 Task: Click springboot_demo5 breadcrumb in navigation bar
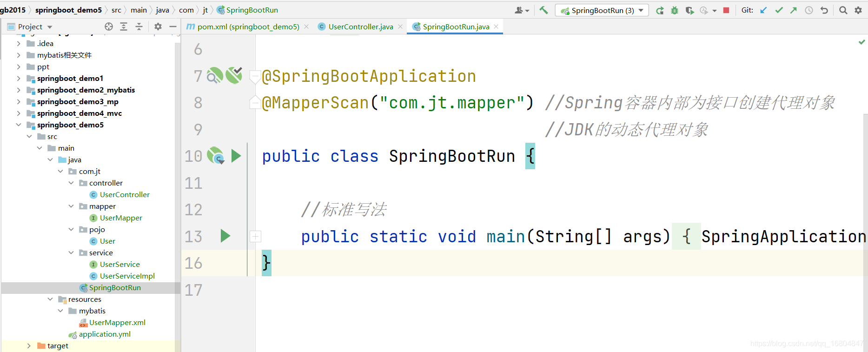click(x=68, y=10)
